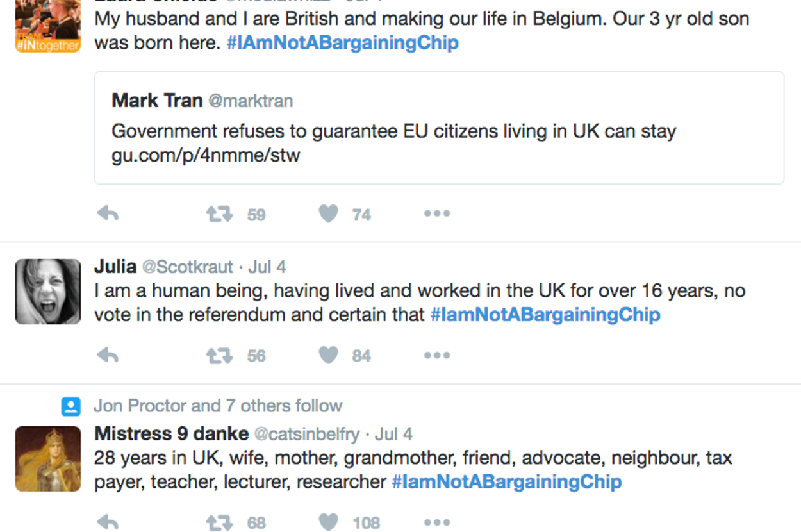801x532 pixels.
Task: Reply to the Belgium tweet
Action: click(108, 214)
